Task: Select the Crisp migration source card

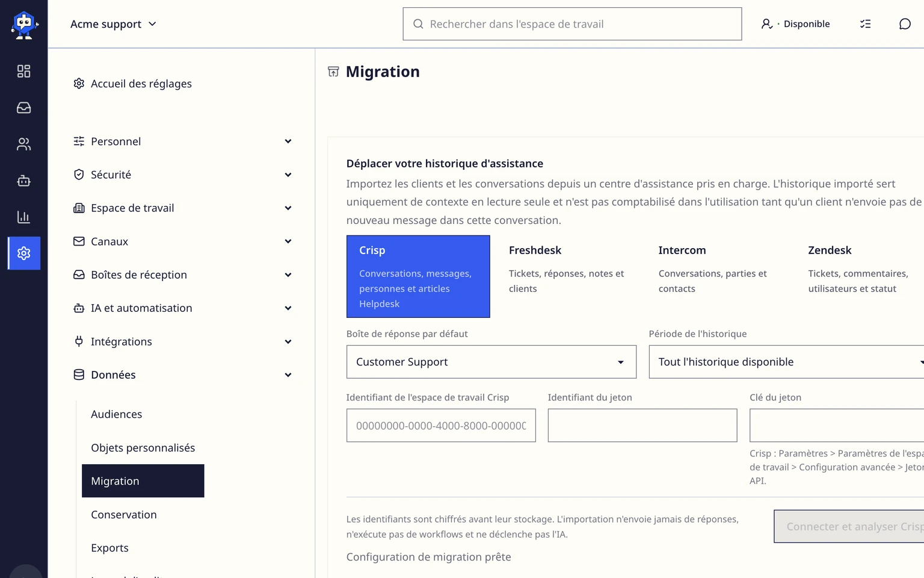Action: (x=418, y=276)
